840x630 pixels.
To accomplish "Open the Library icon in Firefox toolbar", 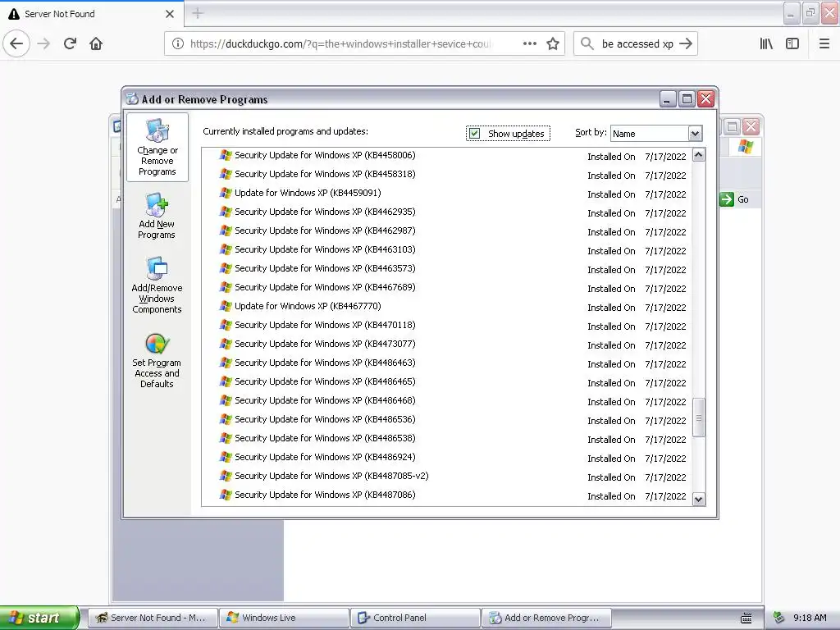I will click(767, 44).
